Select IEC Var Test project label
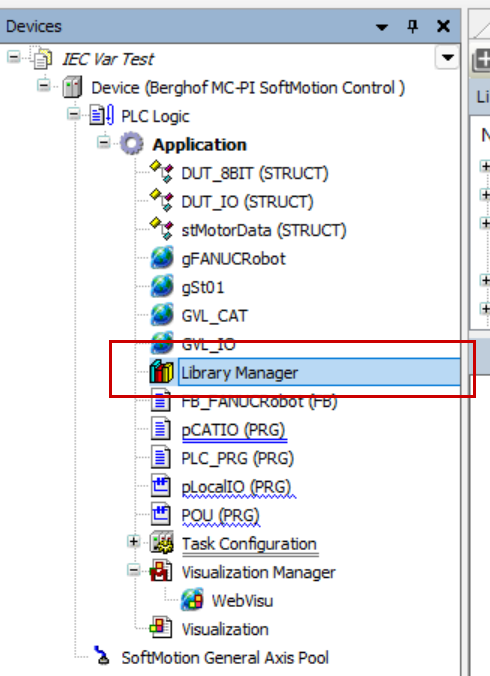490x676 pixels. pyautogui.click(x=108, y=59)
